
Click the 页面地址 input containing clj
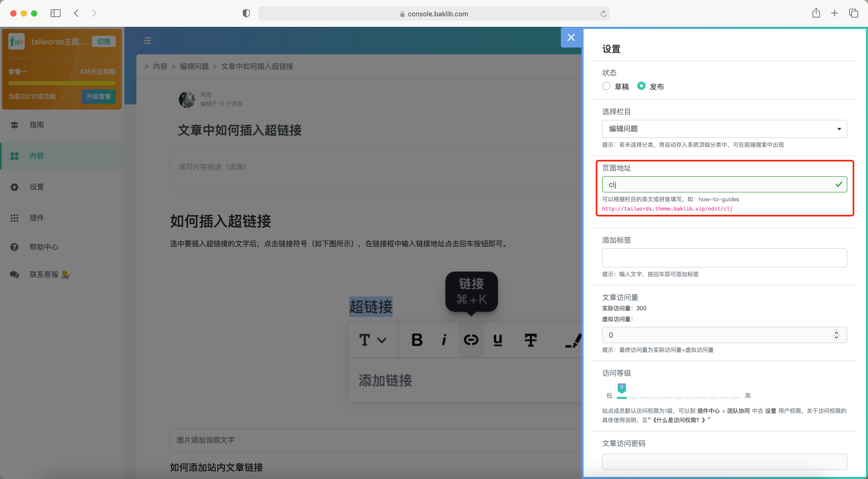coord(724,184)
